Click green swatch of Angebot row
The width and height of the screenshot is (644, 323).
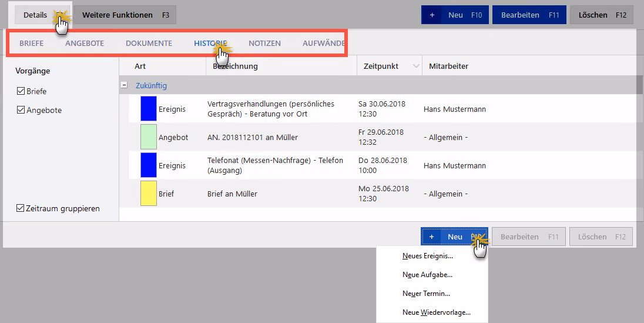148,137
